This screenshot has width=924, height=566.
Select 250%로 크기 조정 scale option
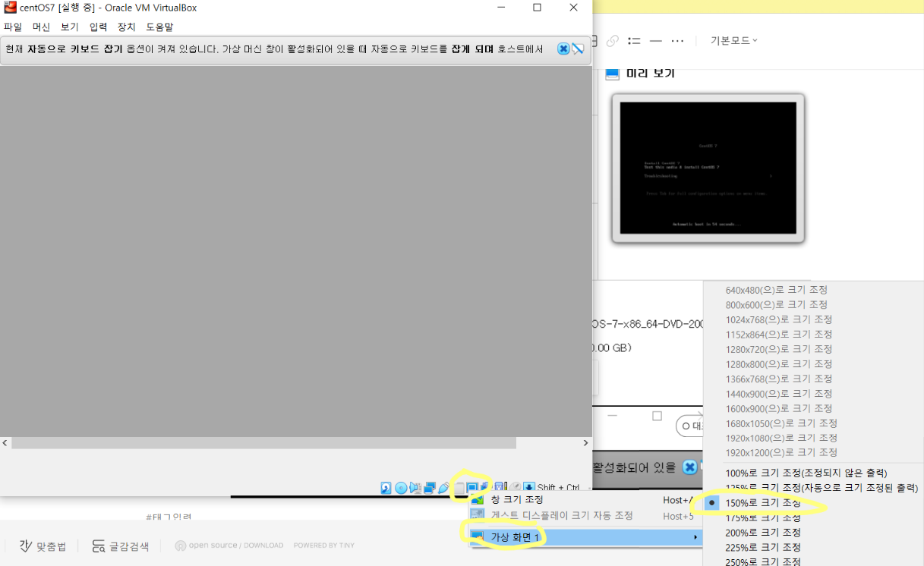[x=763, y=561]
